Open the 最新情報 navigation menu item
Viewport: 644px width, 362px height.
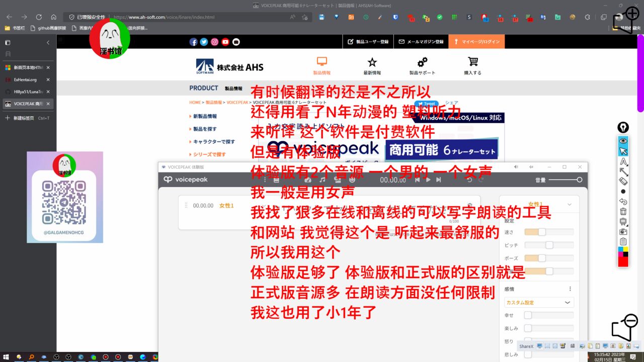(x=372, y=65)
